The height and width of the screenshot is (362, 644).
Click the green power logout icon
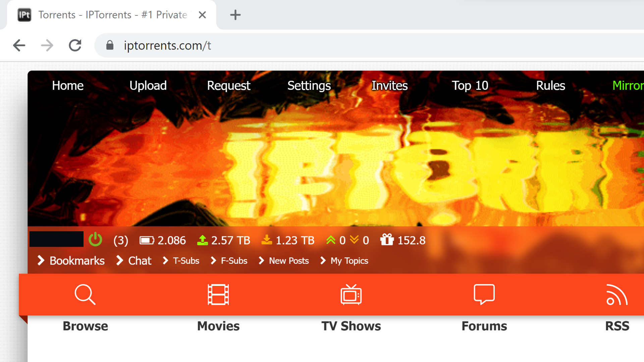(x=95, y=240)
